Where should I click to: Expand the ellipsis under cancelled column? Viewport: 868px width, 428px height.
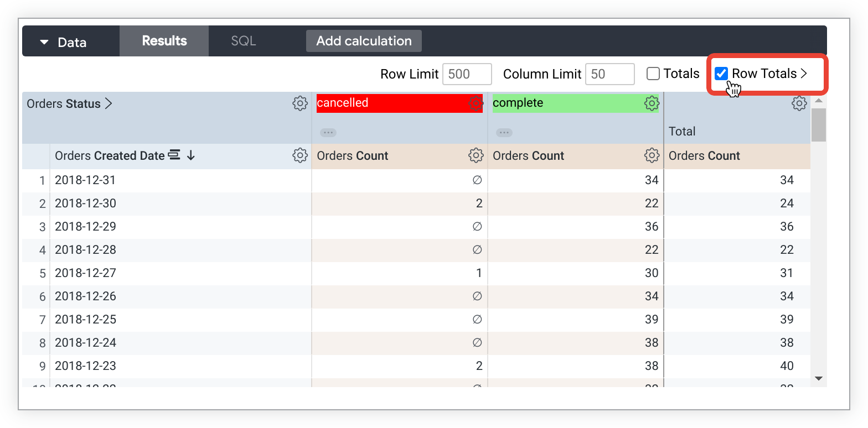(328, 133)
